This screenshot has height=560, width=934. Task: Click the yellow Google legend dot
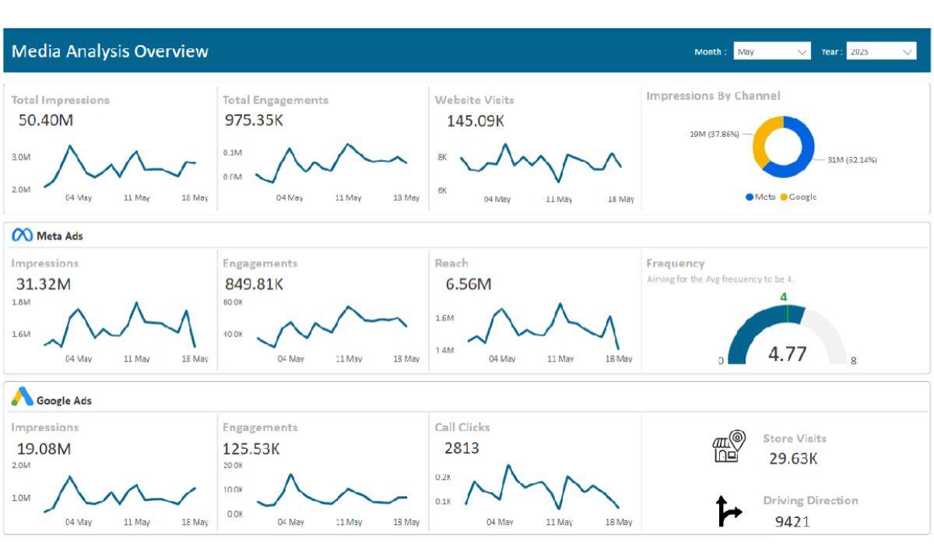(x=784, y=198)
